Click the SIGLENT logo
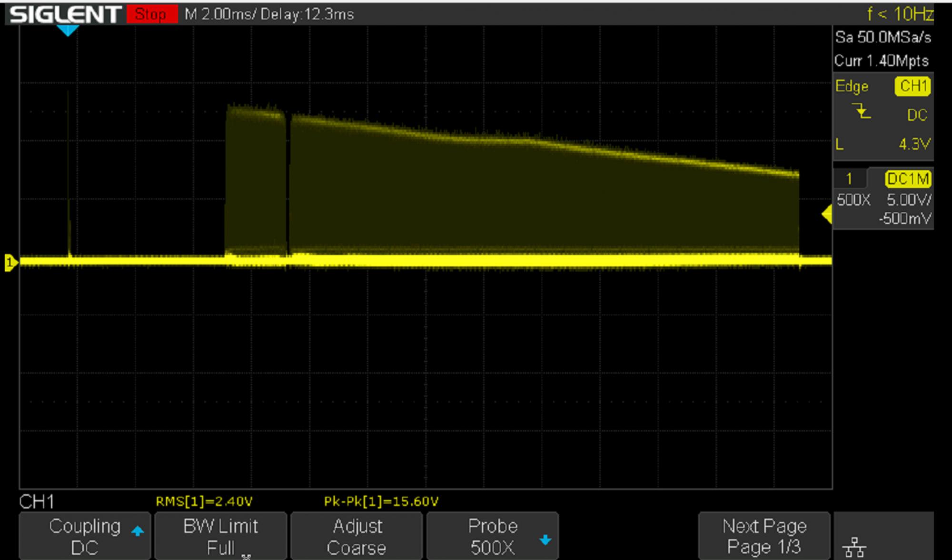952x560 pixels. (65, 14)
